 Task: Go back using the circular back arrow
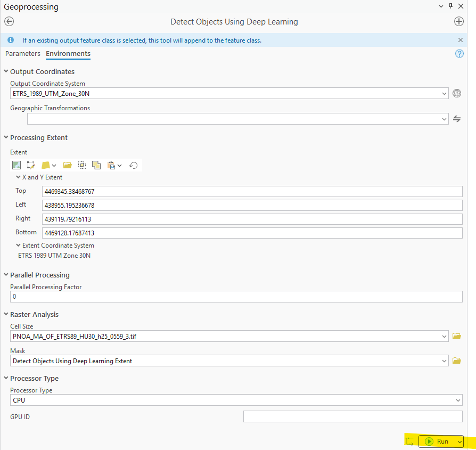click(x=9, y=21)
